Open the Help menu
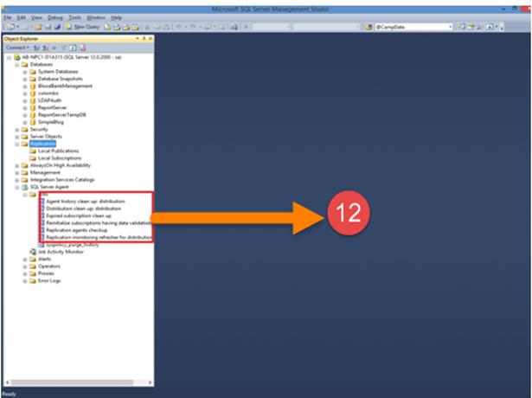 [x=116, y=17]
